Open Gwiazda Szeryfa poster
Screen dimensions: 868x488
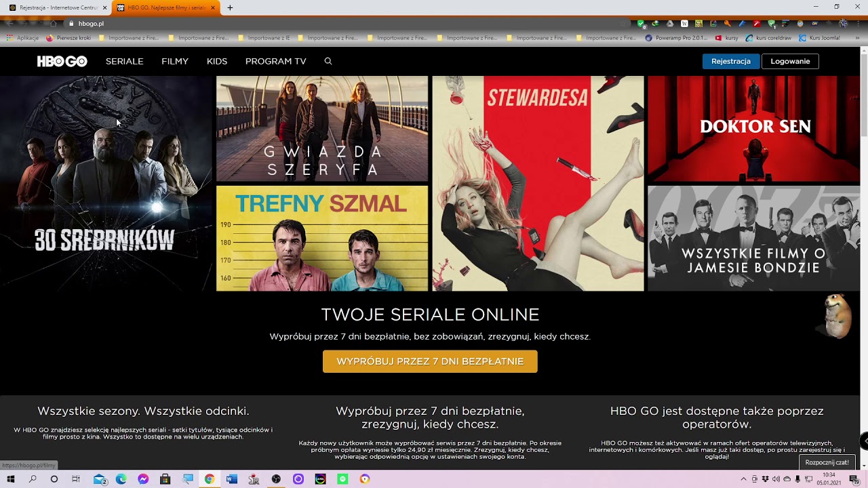click(x=322, y=128)
